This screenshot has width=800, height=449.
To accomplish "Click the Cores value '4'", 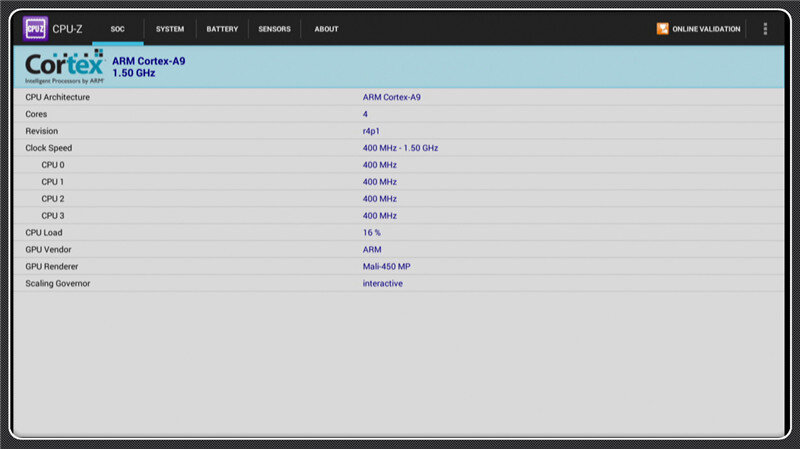I will pos(365,114).
